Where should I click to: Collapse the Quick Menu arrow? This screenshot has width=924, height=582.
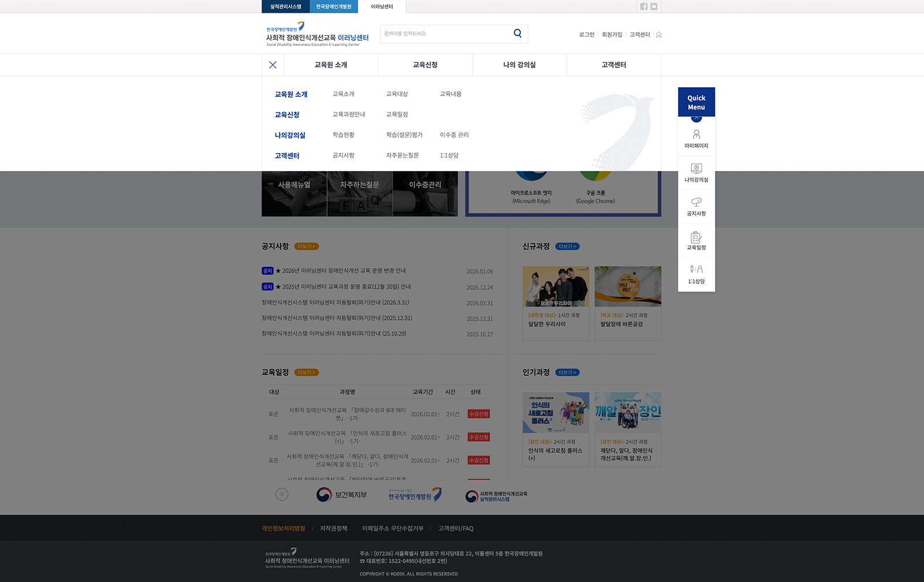click(696, 118)
